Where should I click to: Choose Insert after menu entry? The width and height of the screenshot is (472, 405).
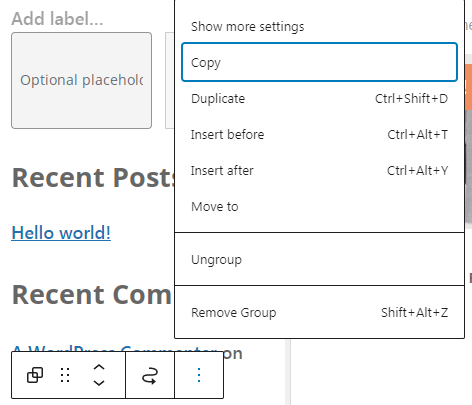coord(319,171)
